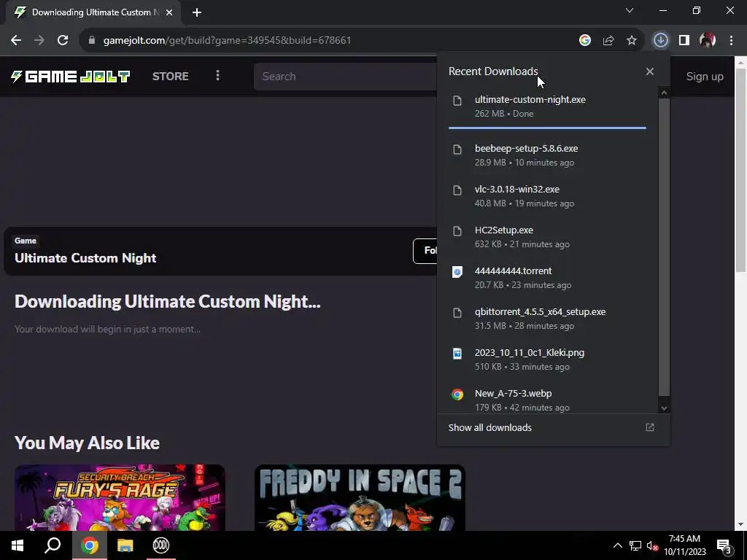Reload the Game Jolt page

63,40
